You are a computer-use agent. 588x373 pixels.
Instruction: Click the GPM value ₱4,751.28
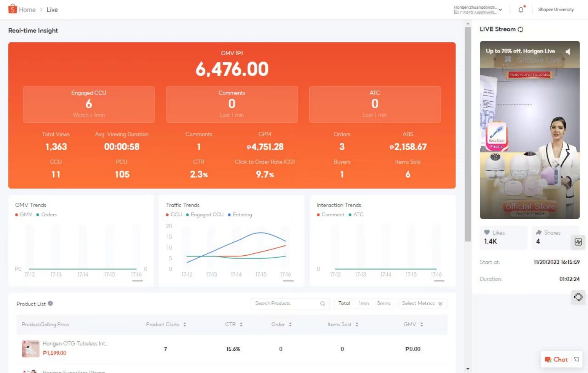coord(265,147)
